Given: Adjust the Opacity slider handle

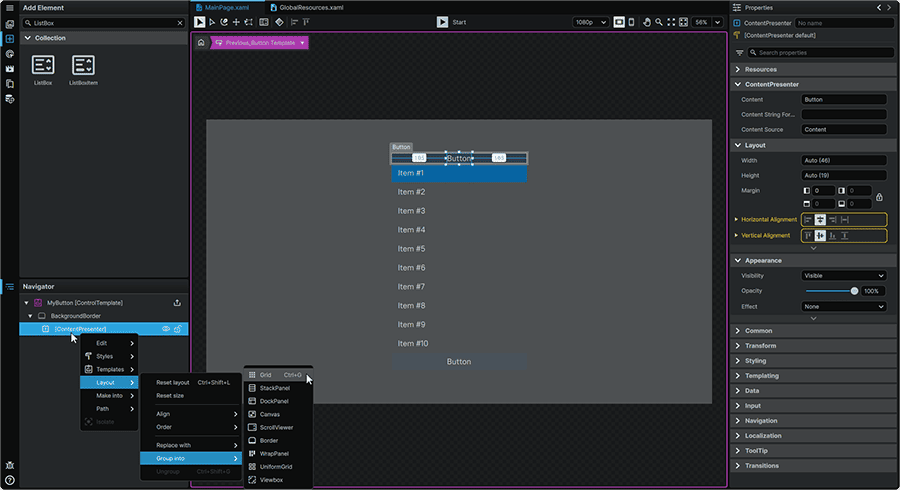Looking at the screenshot, I should click(854, 291).
